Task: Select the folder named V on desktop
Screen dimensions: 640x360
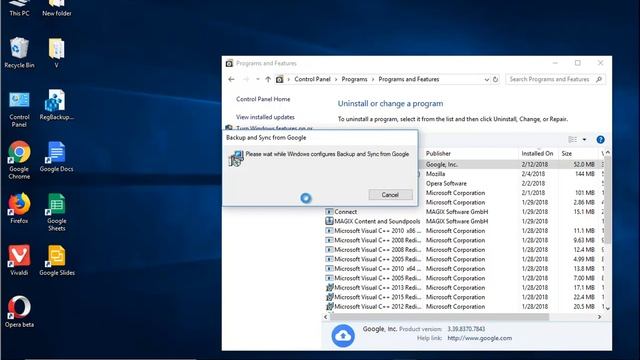Action: tap(56, 52)
